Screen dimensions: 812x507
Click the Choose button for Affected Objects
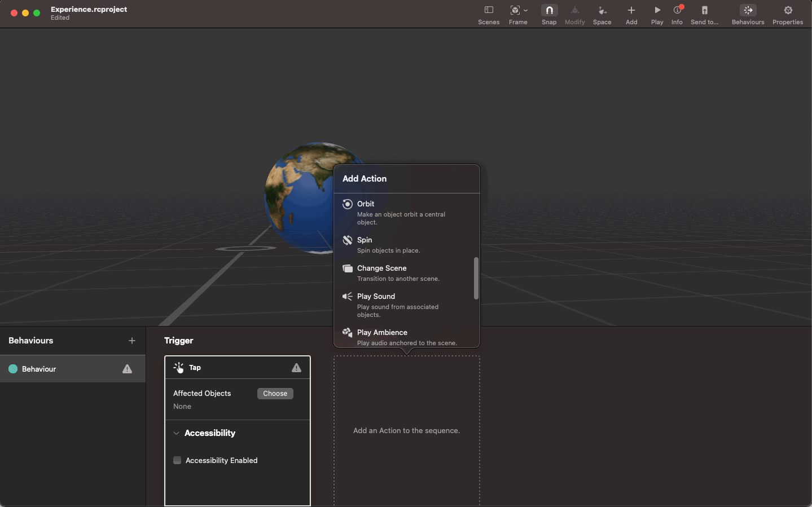(x=275, y=394)
